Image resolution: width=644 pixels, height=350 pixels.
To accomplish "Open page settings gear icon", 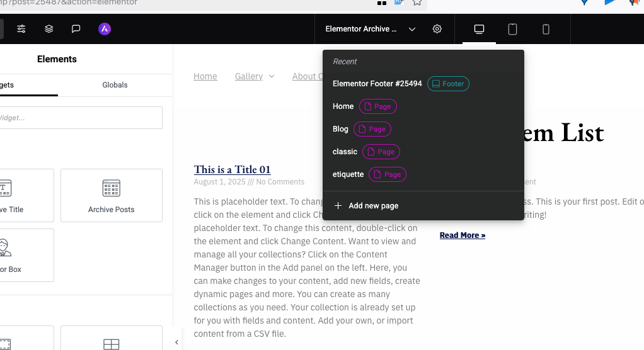I will click(437, 29).
